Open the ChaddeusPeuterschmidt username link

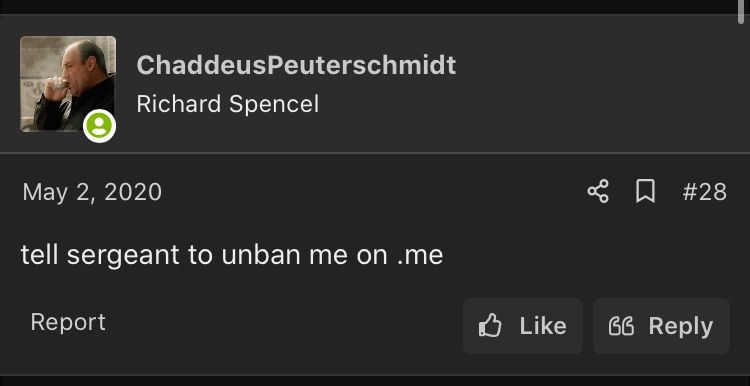(296, 65)
